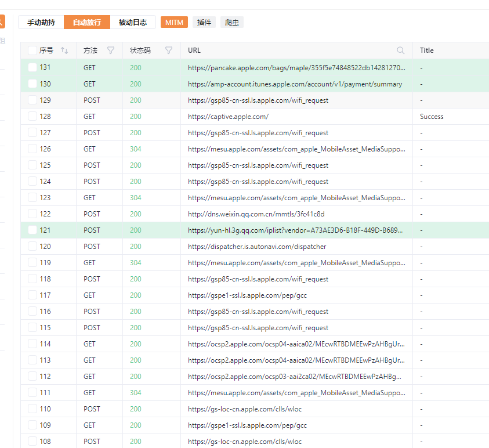Open the pancake.apple.com bags/maple URL
Viewport: 489px width, 448px height.
pyautogui.click(x=296, y=68)
